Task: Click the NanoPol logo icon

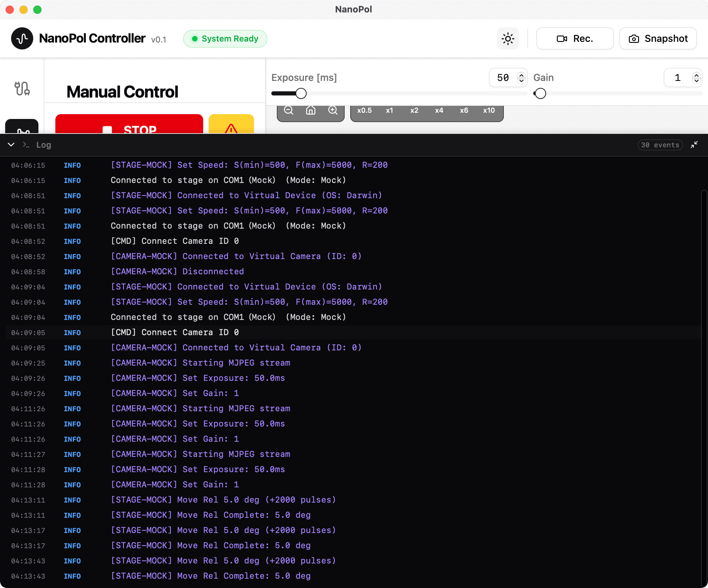Action: click(22, 38)
